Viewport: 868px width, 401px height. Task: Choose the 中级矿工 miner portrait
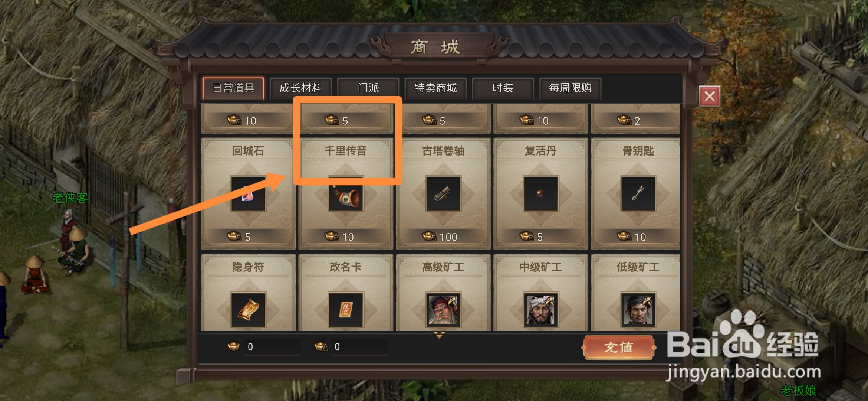(540, 310)
